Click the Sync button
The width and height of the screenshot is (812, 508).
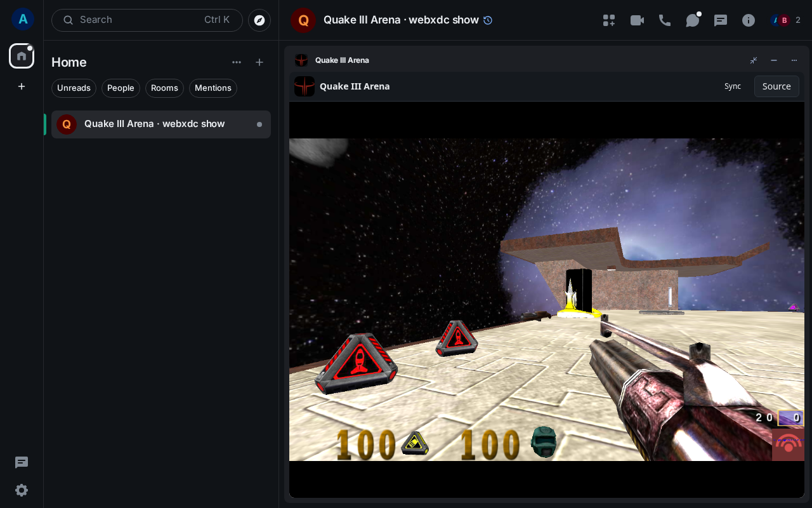[733, 86]
